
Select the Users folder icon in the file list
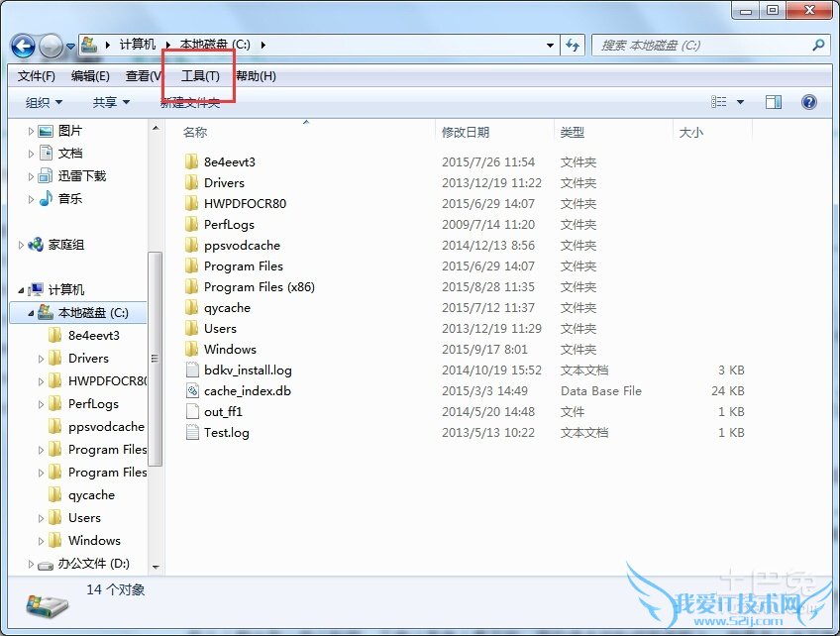(191, 329)
